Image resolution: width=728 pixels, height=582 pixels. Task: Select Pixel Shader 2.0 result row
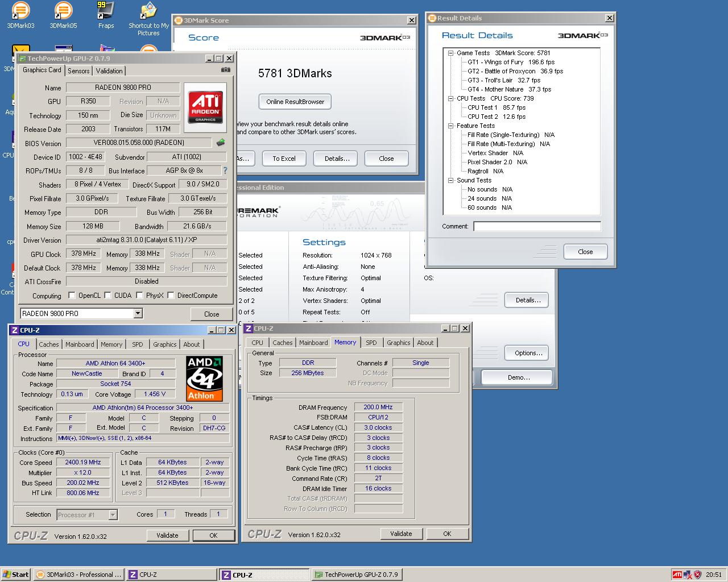(x=497, y=162)
